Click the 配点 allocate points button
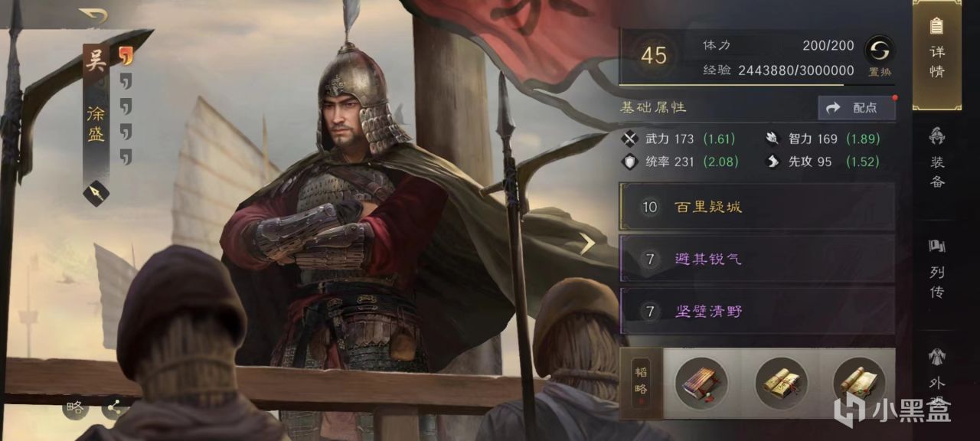 point(856,108)
